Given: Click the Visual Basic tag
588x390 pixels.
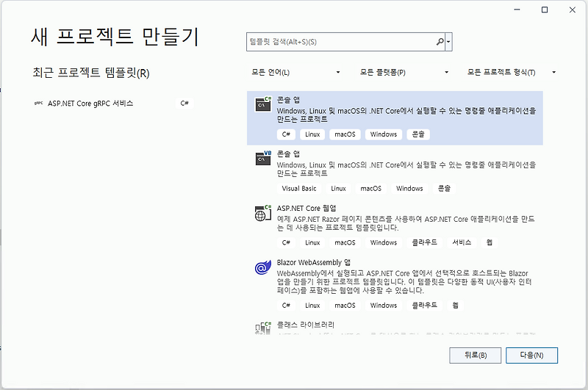Looking at the screenshot, I should (x=299, y=189).
